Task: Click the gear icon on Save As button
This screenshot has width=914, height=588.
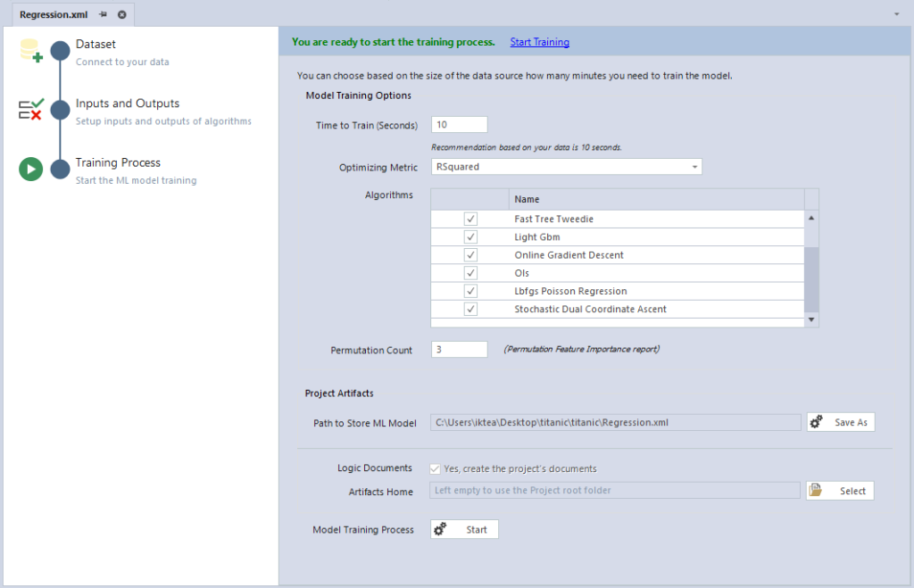Action: tap(817, 422)
